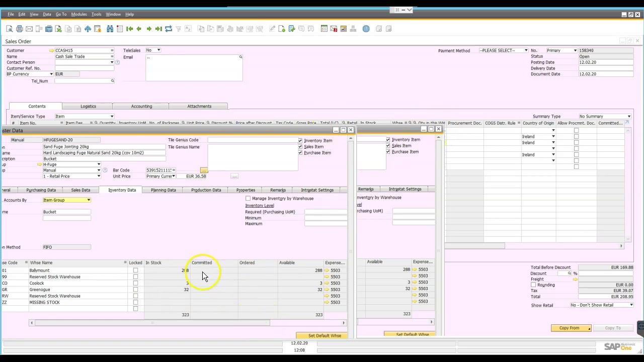
Task: Click the Fax icon in the toolbar
Action: [49, 29]
